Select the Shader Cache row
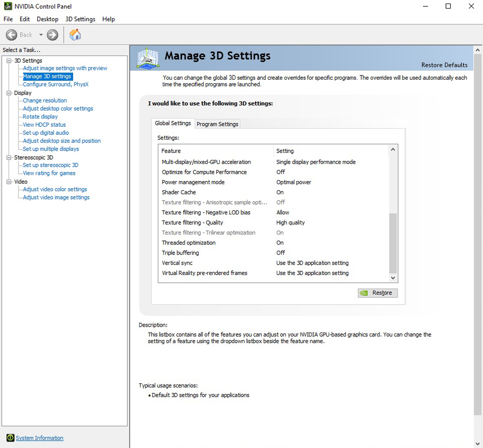Viewport: 483px width, 448px height. tap(274, 192)
